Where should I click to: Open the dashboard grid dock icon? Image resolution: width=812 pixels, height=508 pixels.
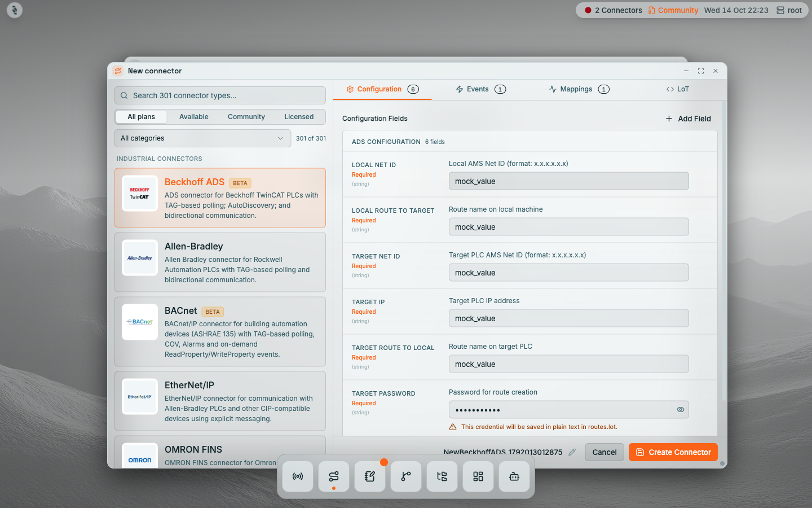pos(478,476)
